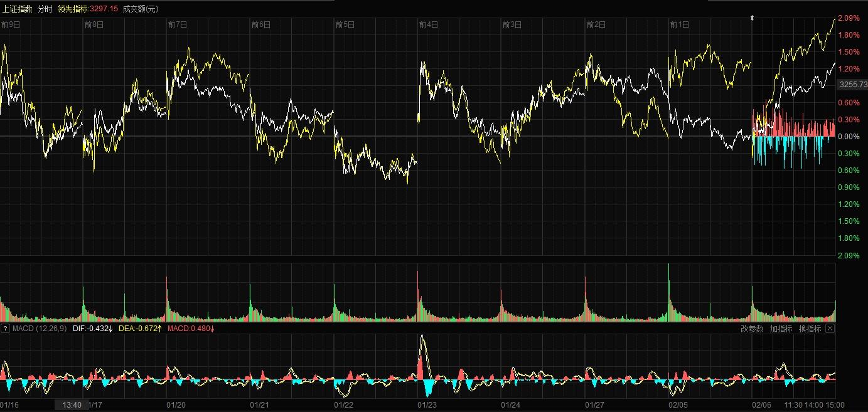Click the MACD:0.480 value

pyautogui.click(x=191, y=329)
